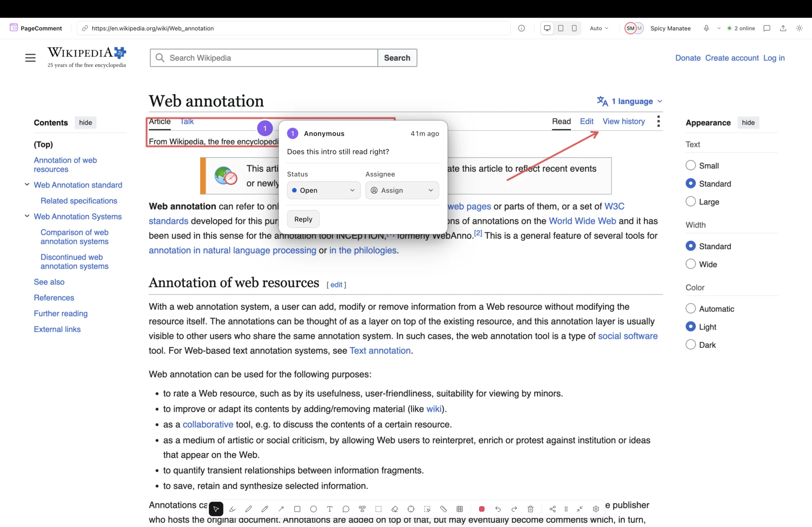Viewport: 812px width, 527px height.
Task: Click the SM user avatar
Action: 630,28
